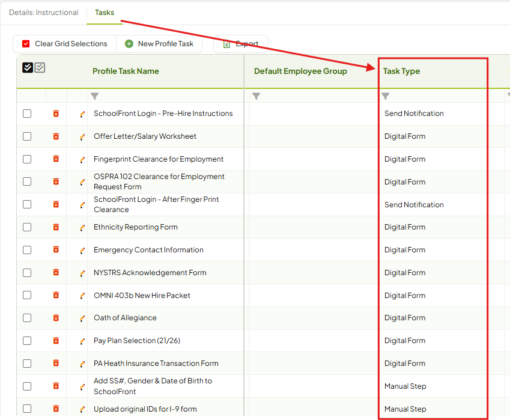Check the Add SS#, Gender & Date row
Image resolution: width=510 pixels, height=420 pixels.
pyautogui.click(x=27, y=386)
